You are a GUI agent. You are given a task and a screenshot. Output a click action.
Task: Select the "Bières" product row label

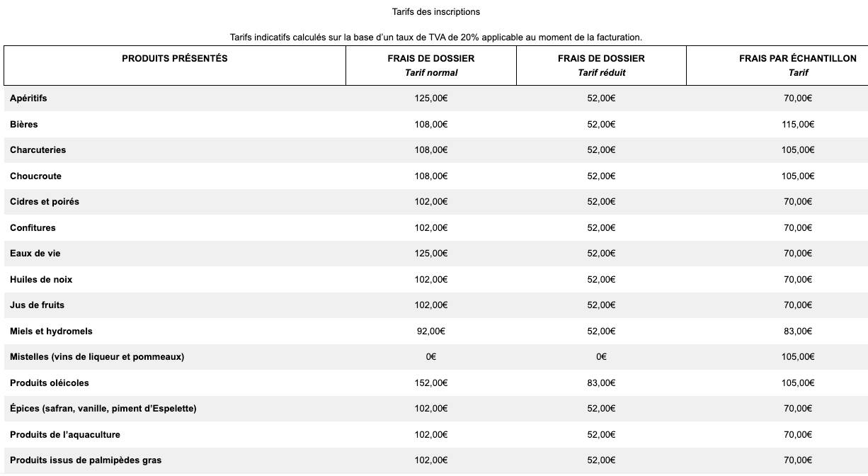click(x=24, y=125)
